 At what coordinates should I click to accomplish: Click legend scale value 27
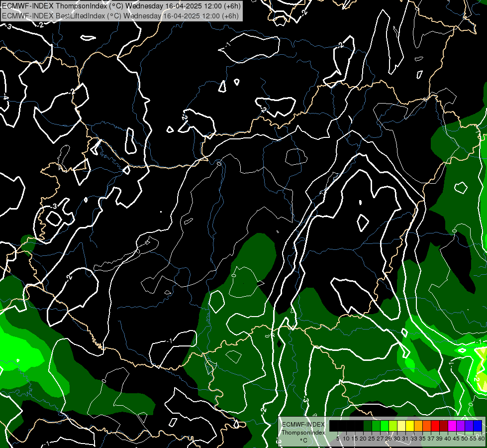point(380,439)
